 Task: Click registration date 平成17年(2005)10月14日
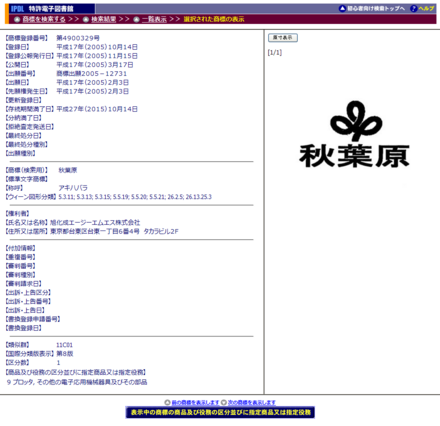click(x=97, y=47)
